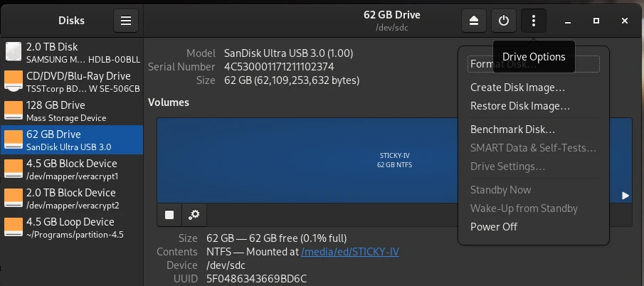
Task: Select the STICKY-IV 62 GB NTFS volume
Action: pos(394,160)
